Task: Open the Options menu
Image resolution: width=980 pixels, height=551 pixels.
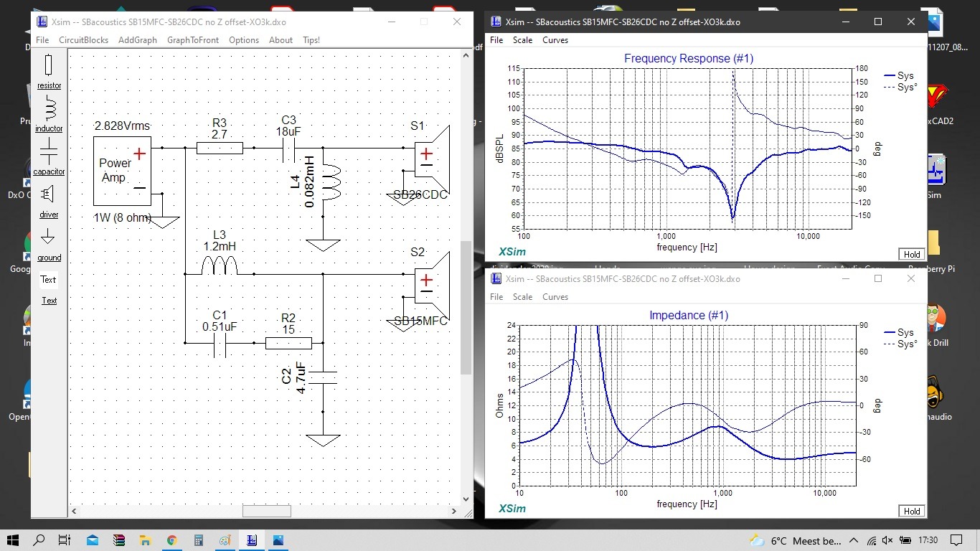Action: tap(244, 40)
